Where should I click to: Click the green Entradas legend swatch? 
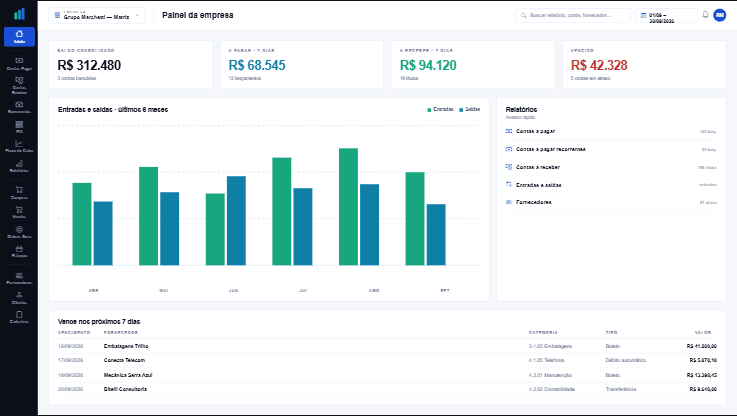click(x=429, y=110)
